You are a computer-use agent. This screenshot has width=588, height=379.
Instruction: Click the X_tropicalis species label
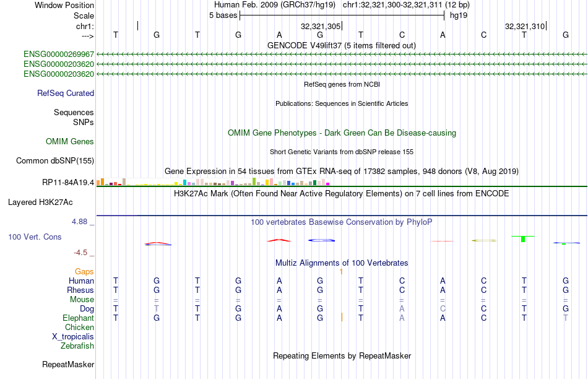tap(73, 337)
